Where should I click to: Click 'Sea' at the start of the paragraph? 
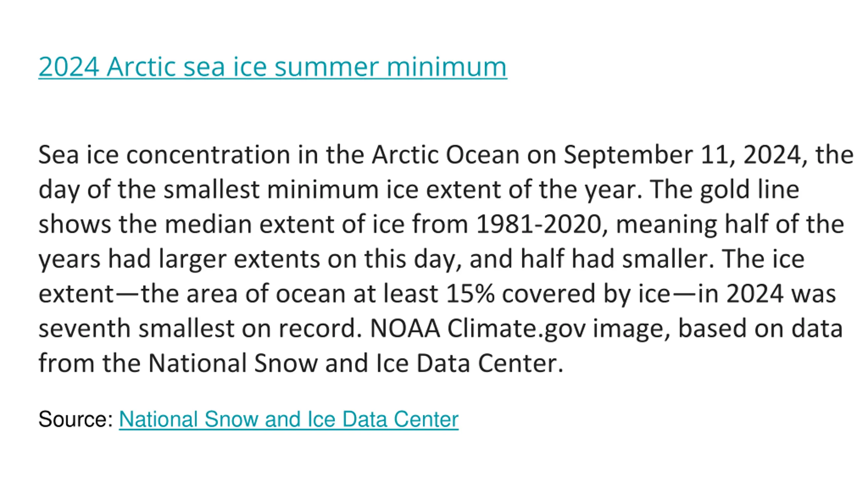[58, 155]
